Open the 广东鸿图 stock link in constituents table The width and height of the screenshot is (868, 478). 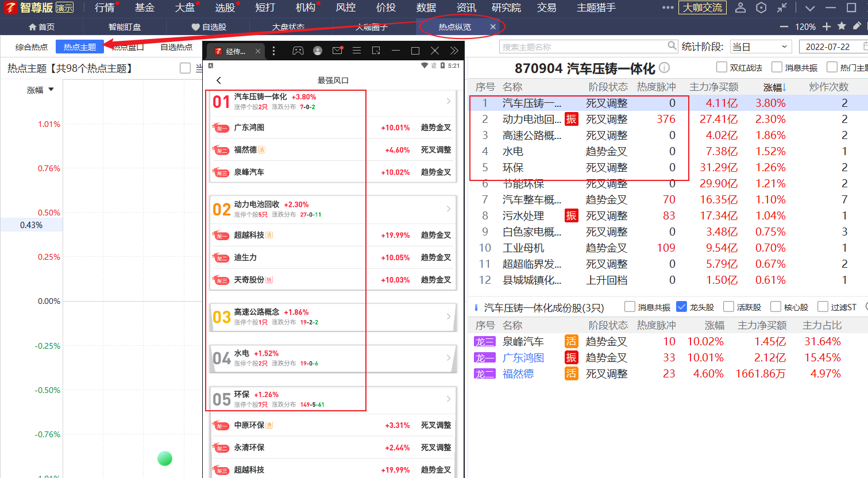click(523, 357)
